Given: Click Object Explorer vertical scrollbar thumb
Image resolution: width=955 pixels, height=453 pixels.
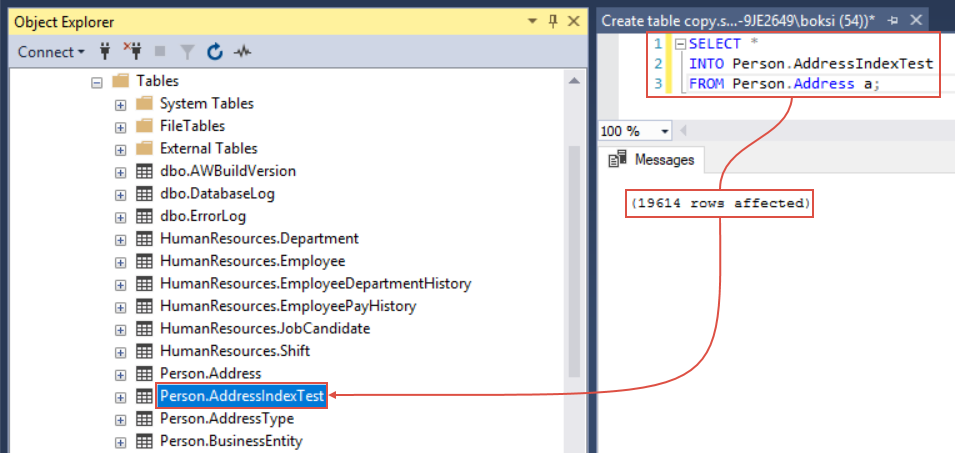Looking at the screenshot, I should coord(574,262).
